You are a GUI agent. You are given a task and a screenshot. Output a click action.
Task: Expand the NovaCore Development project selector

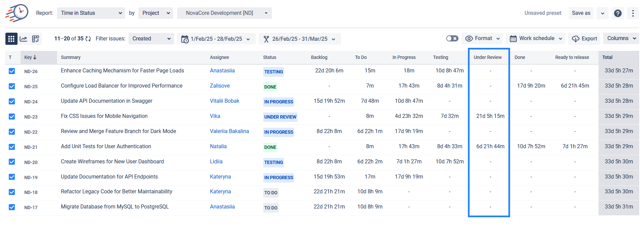click(224, 13)
